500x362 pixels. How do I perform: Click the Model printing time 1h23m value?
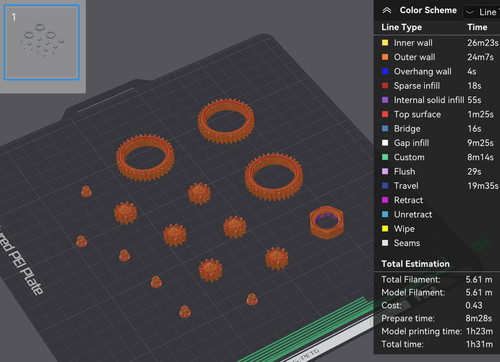click(479, 331)
